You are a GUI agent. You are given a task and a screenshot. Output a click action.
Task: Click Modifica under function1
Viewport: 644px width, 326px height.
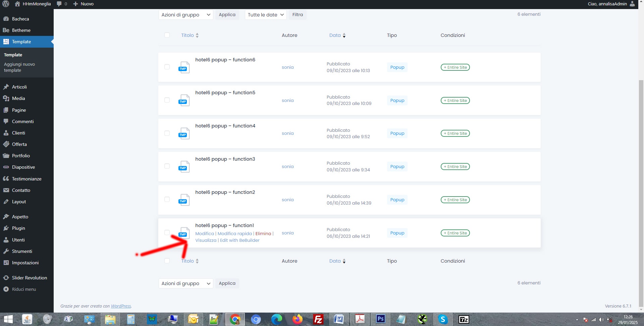point(205,233)
